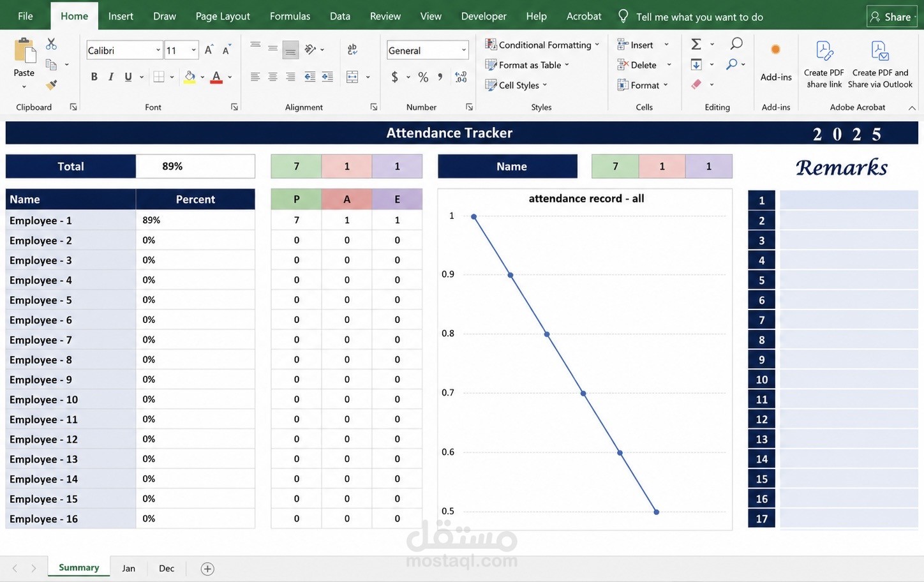This screenshot has height=582, width=924.
Task: Open the Paste options arrow
Action: [x=24, y=87]
